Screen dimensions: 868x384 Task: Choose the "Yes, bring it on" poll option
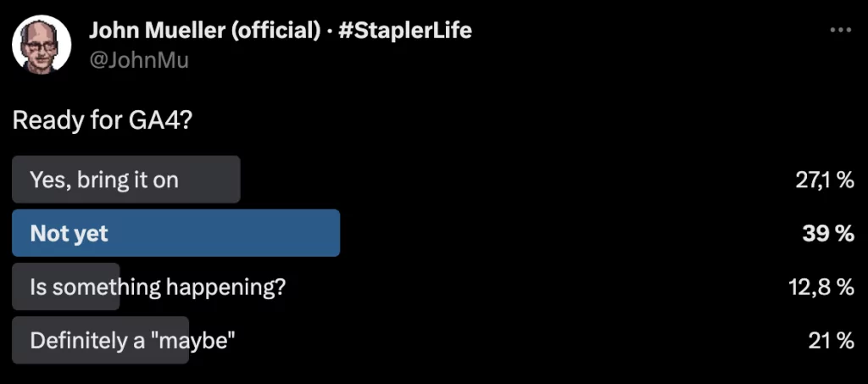point(104,180)
